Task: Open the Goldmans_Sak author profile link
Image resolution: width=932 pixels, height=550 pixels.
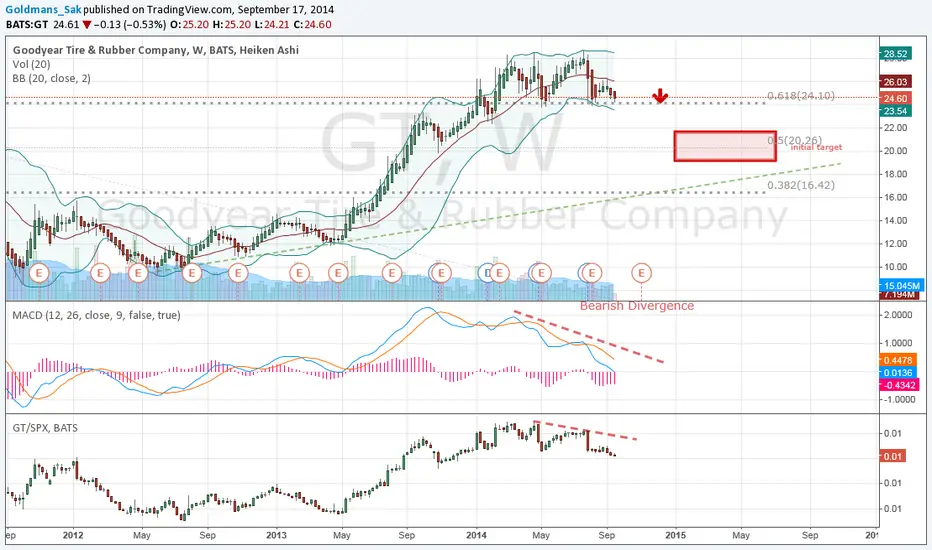Action: tap(43, 10)
